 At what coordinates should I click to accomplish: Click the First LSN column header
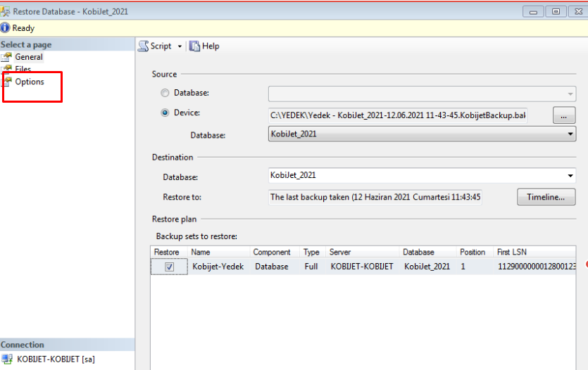coord(534,252)
